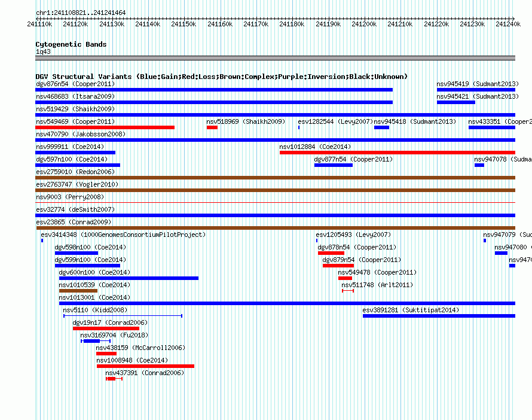Select nsv437391 (Conrad2006) label
This screenshot has height=420, width=532.
145,373
